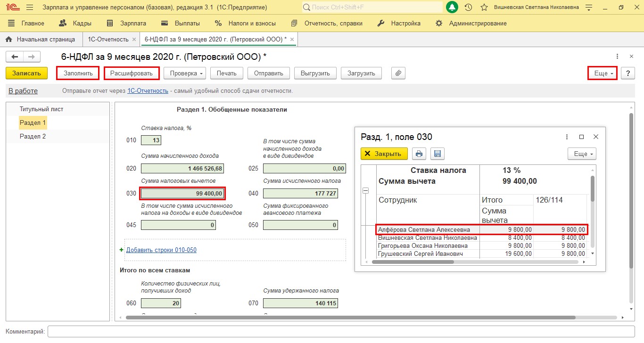This screenshot has height=343, width=644.
Task: Click the Комментарий input field
Action: (341, 332)
